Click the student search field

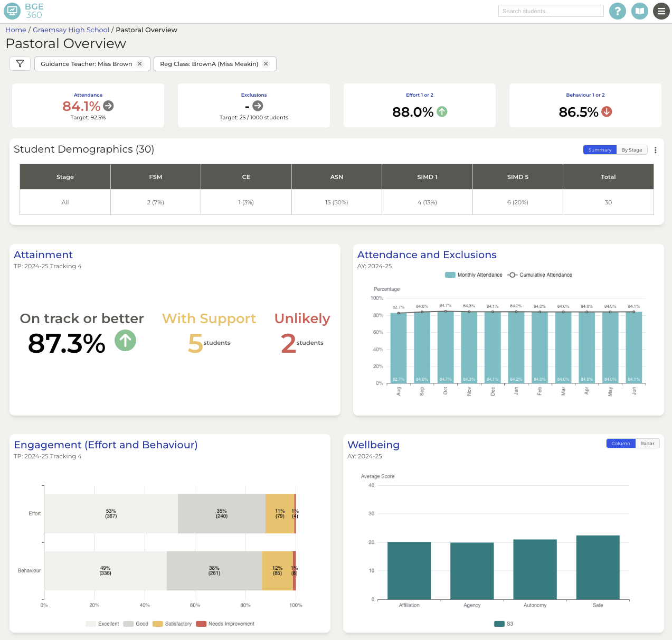point(551,11)
